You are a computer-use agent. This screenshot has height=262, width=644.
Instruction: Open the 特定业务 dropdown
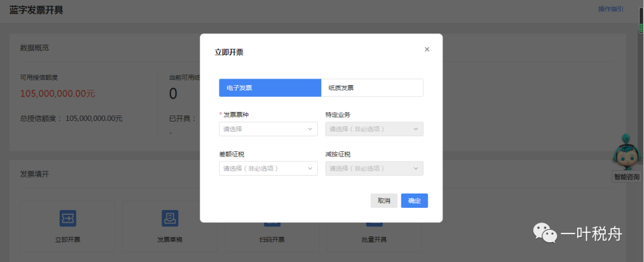click(374, 129)
